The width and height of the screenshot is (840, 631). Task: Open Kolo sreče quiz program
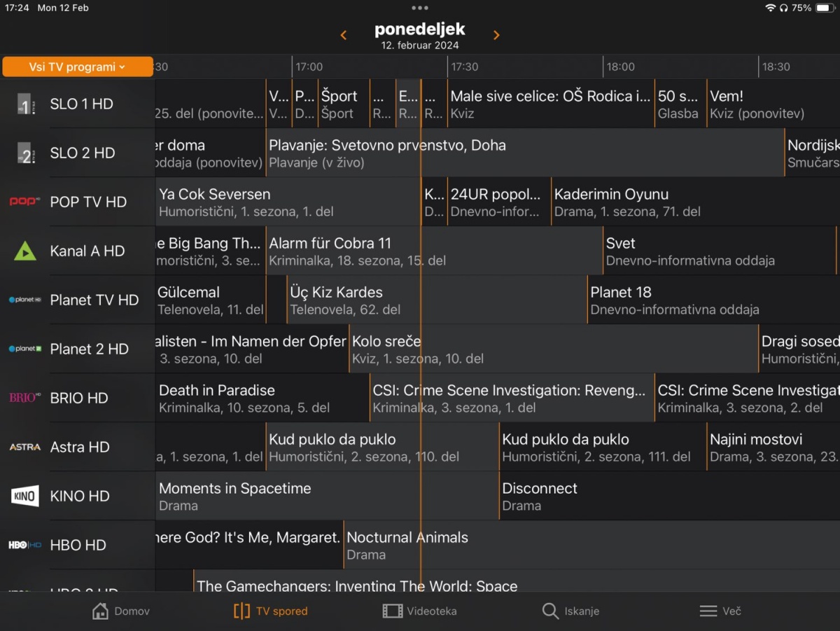pyautogui.click(x=554, y=349)
